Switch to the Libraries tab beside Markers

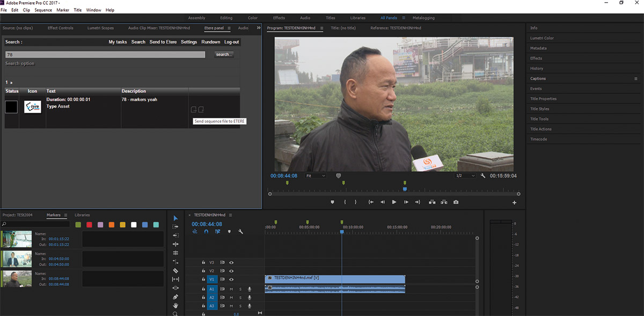(x=82, y=215)
